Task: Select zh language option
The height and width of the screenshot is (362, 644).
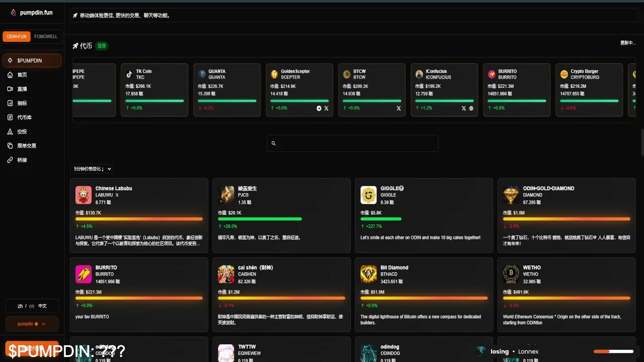Action: (x=20, y=306)
